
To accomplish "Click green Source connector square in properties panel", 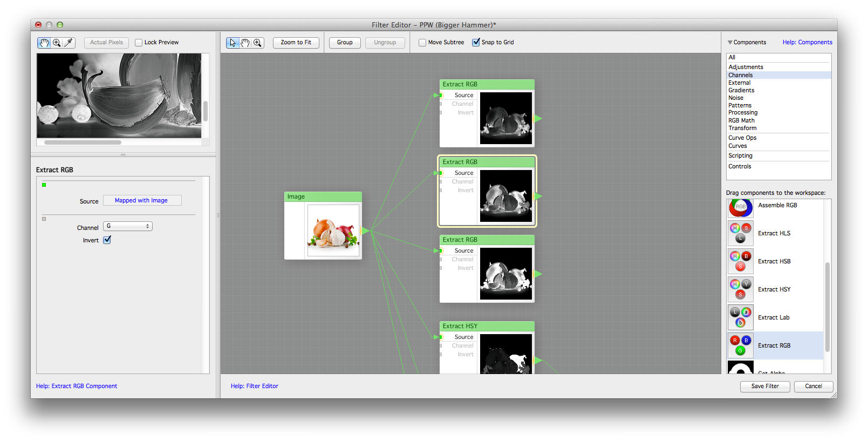I will (44, 185).
